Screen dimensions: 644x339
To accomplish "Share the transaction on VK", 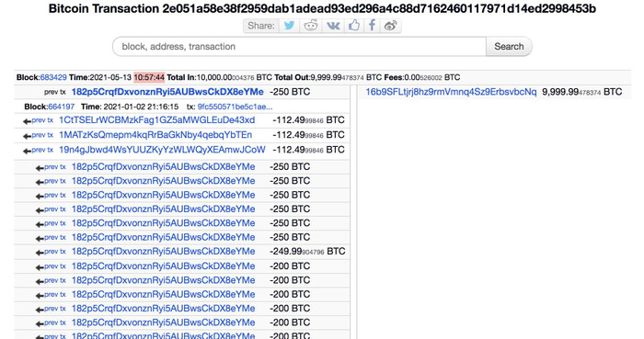I will click(x=333, y=26).
